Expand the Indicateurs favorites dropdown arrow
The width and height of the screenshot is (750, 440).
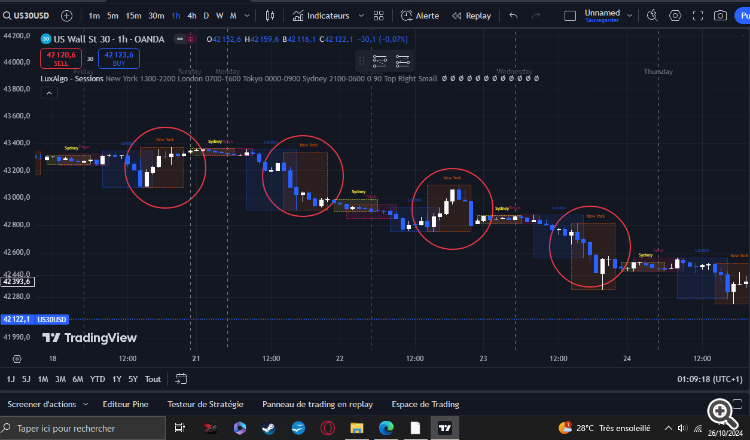[x=361, y=16]
